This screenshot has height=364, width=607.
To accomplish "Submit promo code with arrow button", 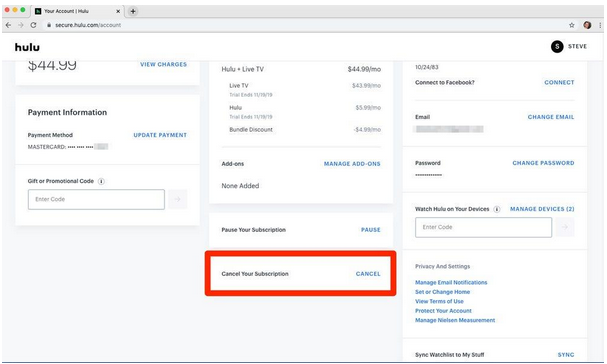I will coord(178,199).
